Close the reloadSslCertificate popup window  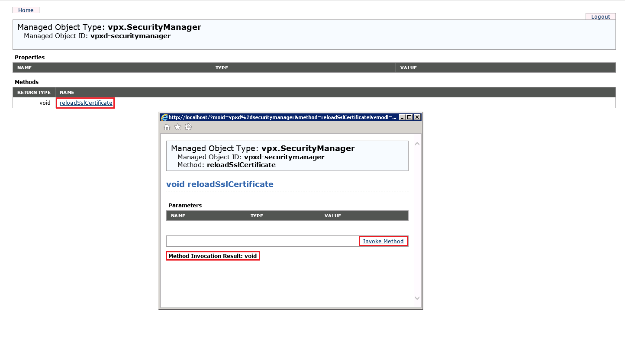(417, 117)
